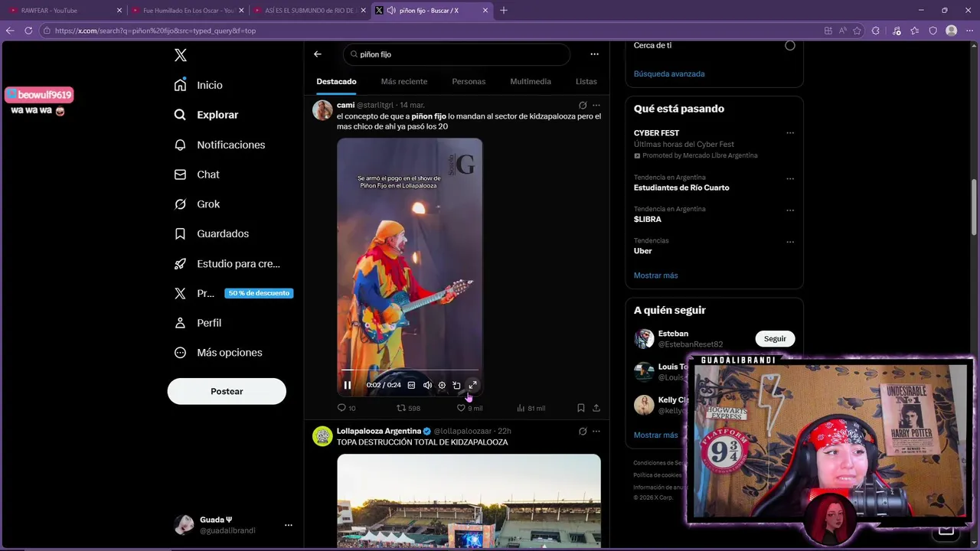Open browser favorites list
The image size is (980, 551).
click(x=915, y=31)
